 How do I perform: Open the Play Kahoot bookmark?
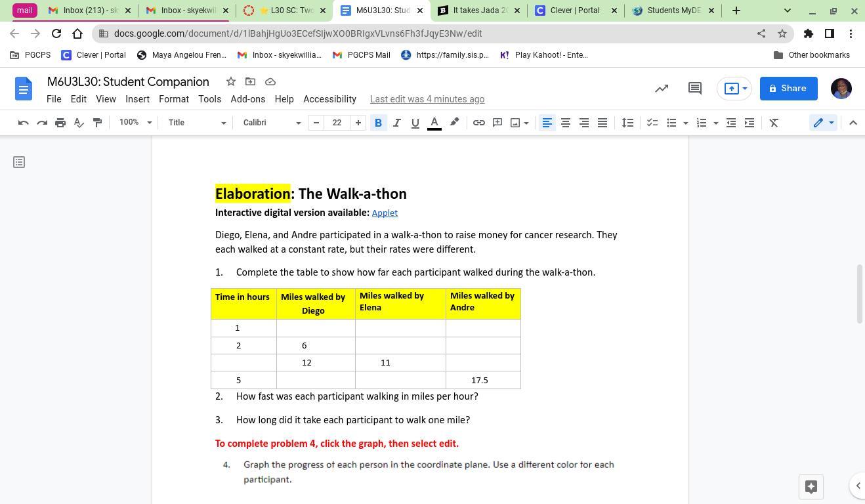click(544, 55)
